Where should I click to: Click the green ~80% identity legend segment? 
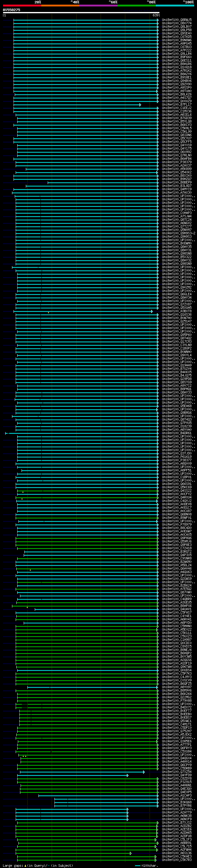[137, 6]
